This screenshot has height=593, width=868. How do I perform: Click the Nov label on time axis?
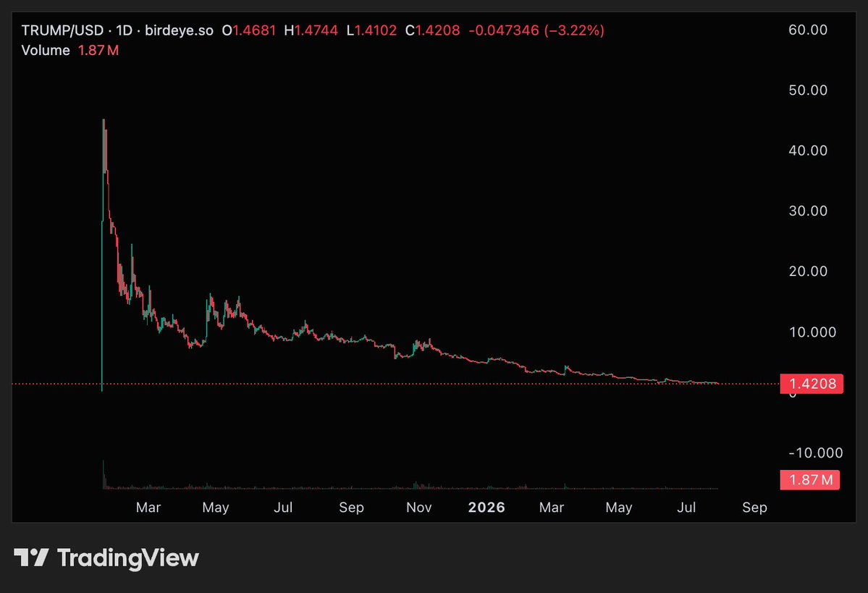418,508
